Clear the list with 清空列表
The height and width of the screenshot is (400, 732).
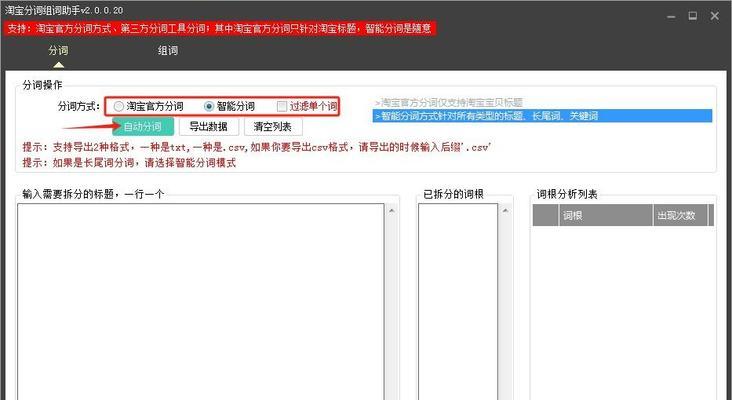click(x=273, y=126)
